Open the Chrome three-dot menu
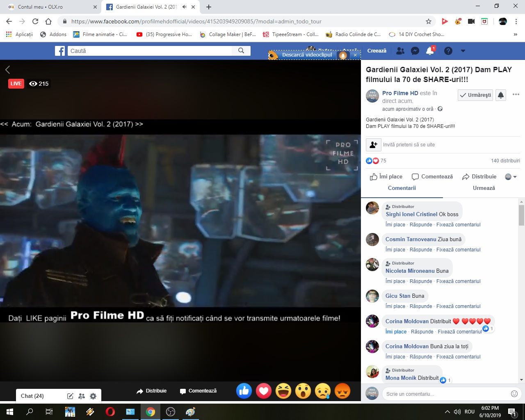Screen dimensions: 525x420 pyautogui.click(x=516, y=21)
